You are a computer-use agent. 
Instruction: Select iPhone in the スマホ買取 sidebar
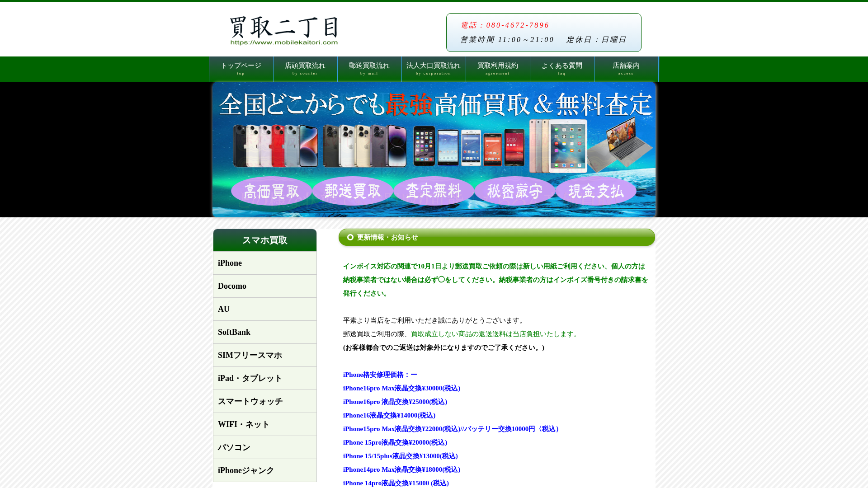point(265,263)
